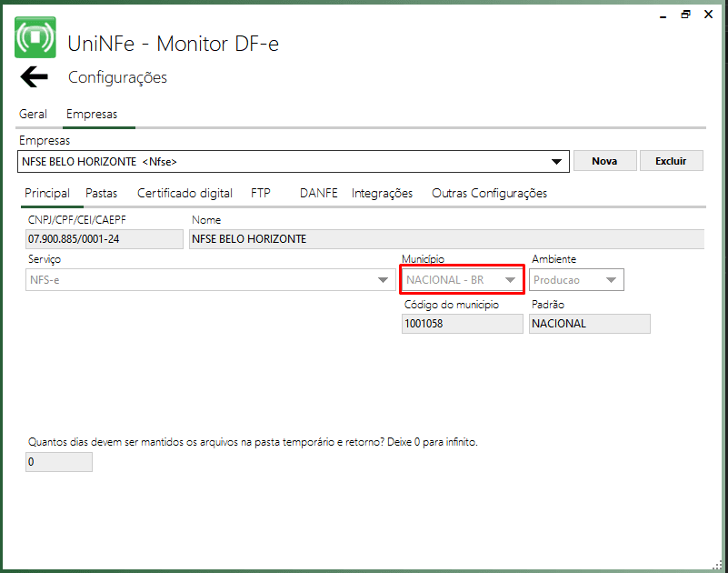Screen dimensions: 728x573
Task: Click the Padrão field NACIONAL
Action: pyautogui.click(x=590, y=324)
